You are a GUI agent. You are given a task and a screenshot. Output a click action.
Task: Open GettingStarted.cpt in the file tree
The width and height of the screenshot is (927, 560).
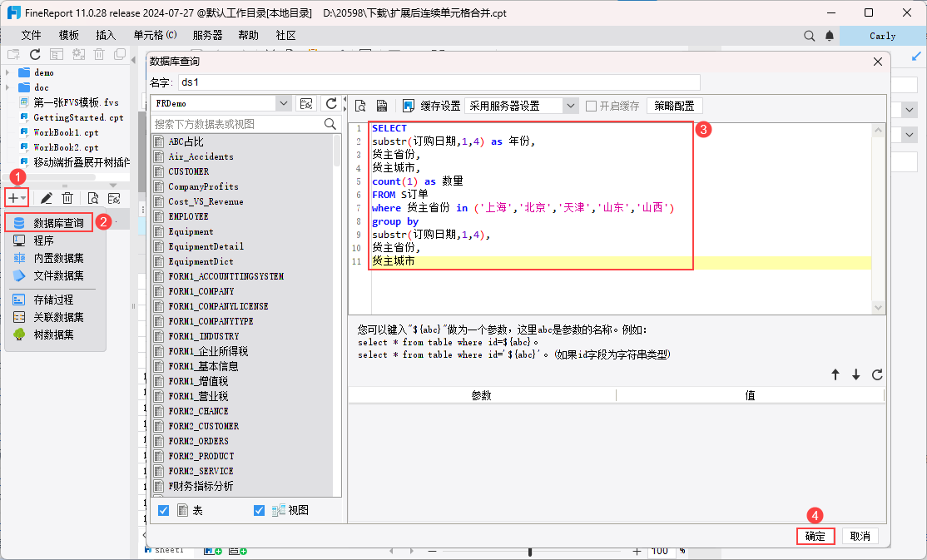click(78, 117)
